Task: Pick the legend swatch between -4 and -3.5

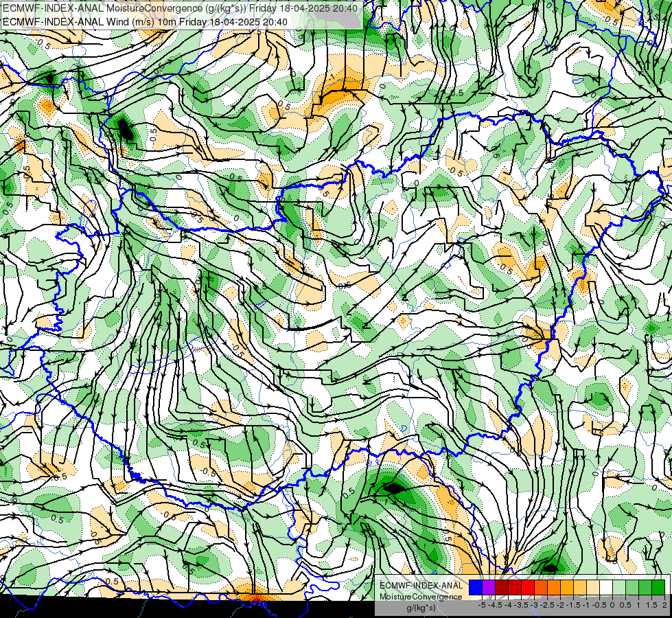Action: 515,588
